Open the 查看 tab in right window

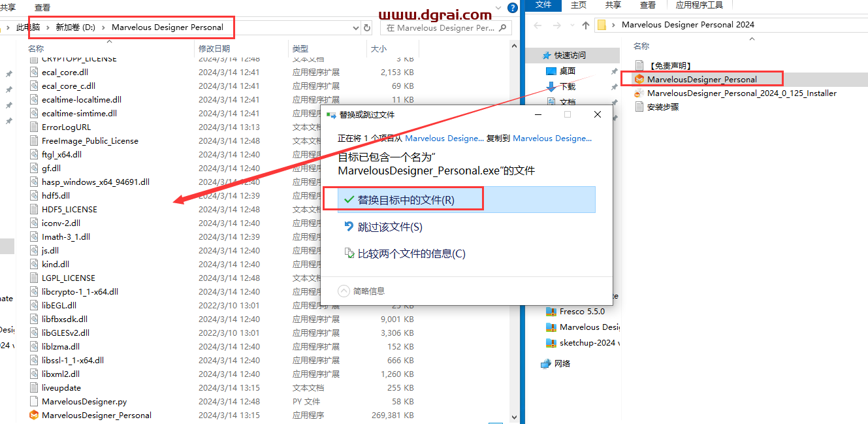click(x=648, y=5)
